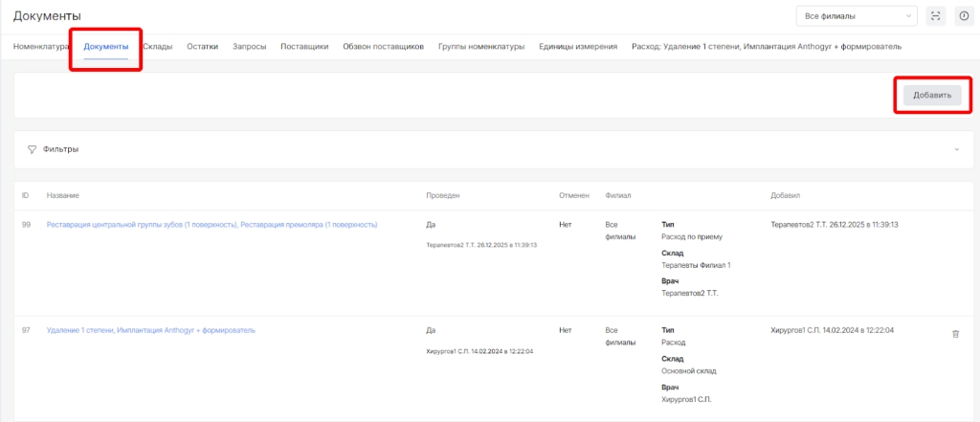Click the funnel icon beside Фильтры
The width and height of the screenshot is (980, 422).
32,149
